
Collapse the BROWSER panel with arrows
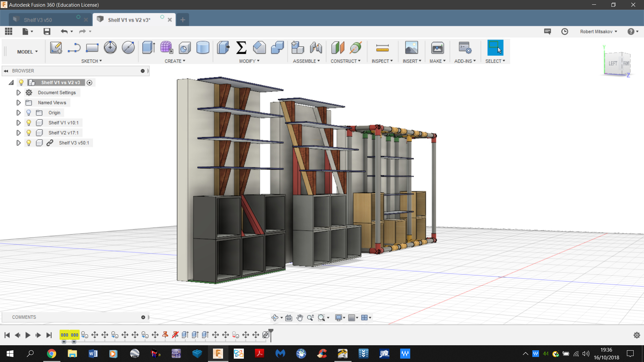click(x=6, y=71)
